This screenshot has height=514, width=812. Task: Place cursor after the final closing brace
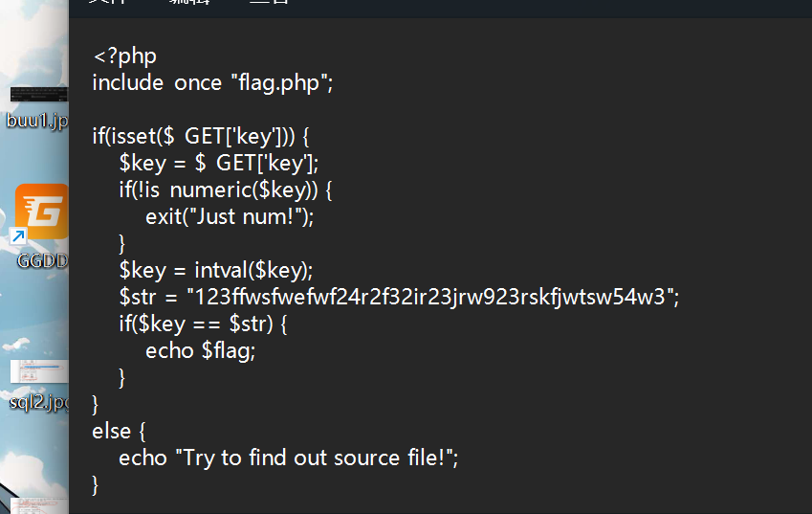tap(99, 485)
